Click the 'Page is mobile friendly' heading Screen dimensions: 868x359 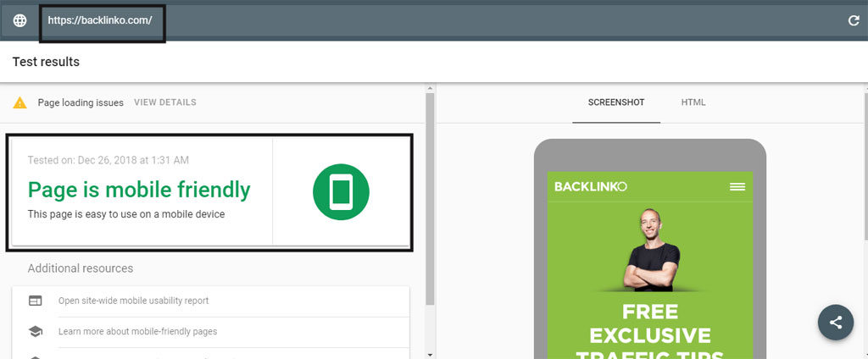pos(139,190)
